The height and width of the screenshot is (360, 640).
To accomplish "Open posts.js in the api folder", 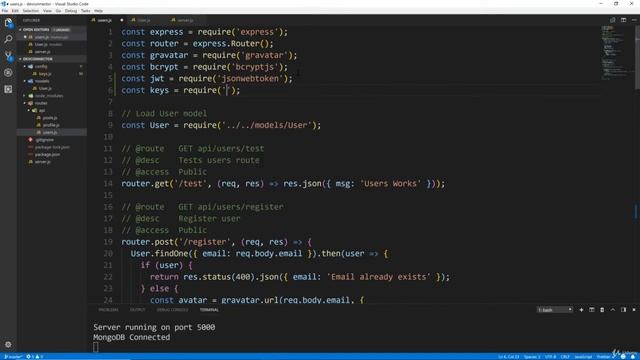I will (51, 118).
